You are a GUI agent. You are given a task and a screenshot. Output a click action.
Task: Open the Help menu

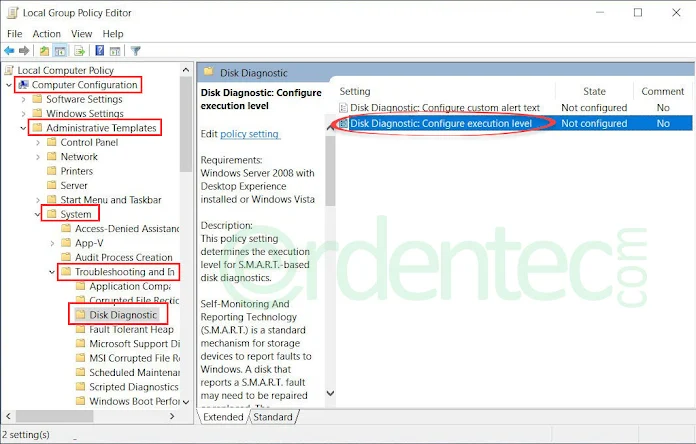113,34
